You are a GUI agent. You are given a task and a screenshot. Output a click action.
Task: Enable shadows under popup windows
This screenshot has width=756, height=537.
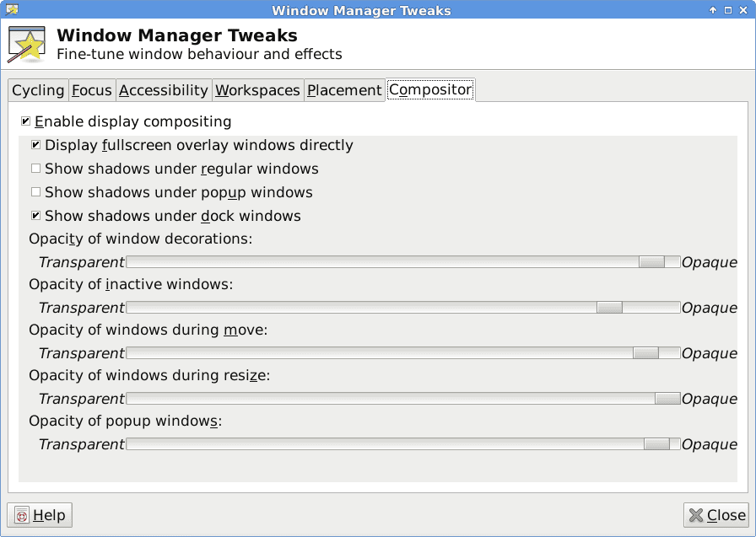[35, 192]
